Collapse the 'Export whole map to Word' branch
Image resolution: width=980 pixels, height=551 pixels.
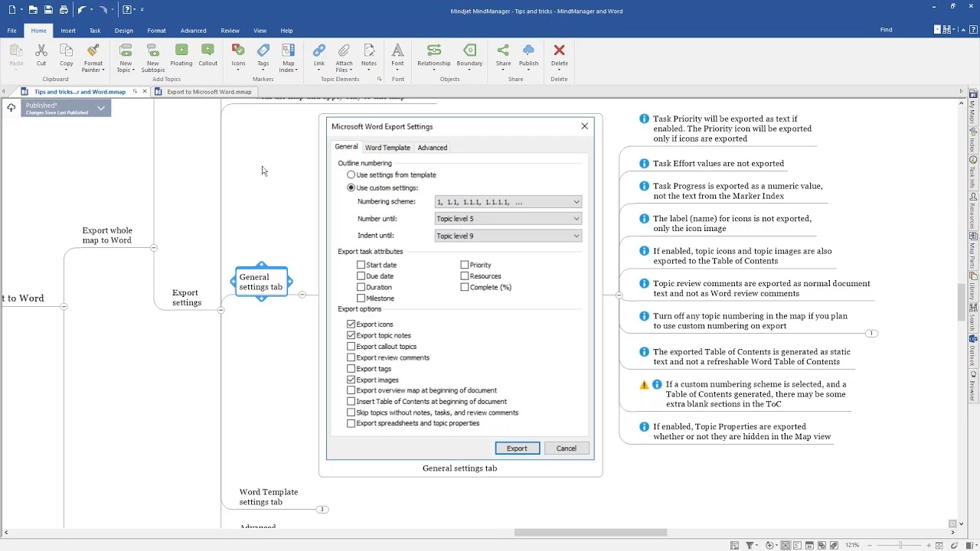point(154,248)
